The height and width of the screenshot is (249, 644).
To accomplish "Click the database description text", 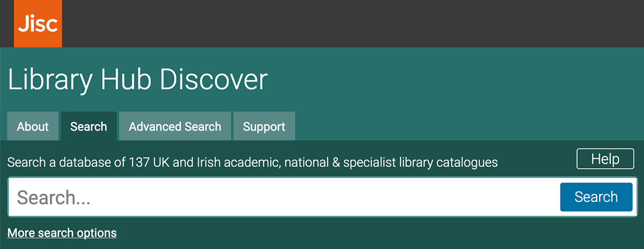I will [253, 162].
